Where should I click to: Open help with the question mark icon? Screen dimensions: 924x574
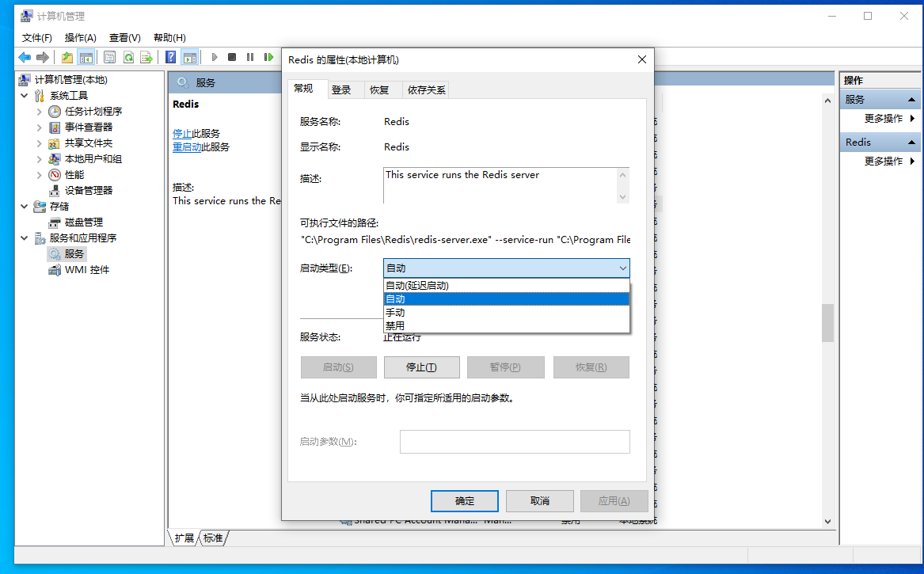click(x=170, y=57)
